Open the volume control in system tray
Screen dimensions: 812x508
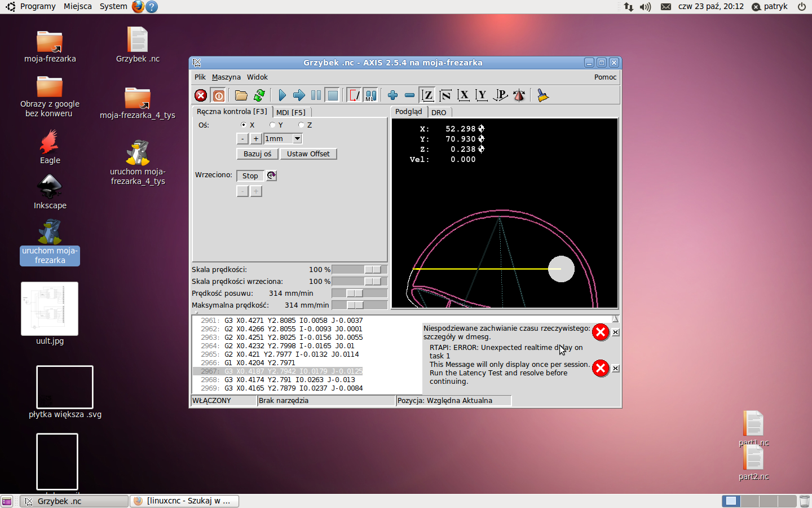646,7
